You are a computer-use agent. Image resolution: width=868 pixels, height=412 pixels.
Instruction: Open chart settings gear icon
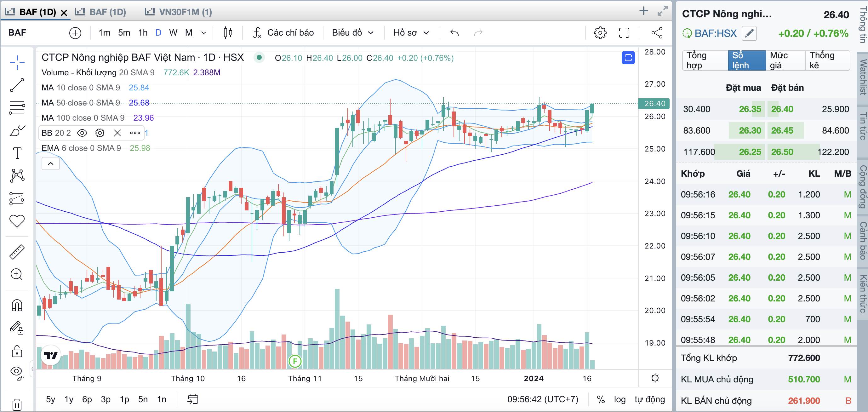coord(600,33)
